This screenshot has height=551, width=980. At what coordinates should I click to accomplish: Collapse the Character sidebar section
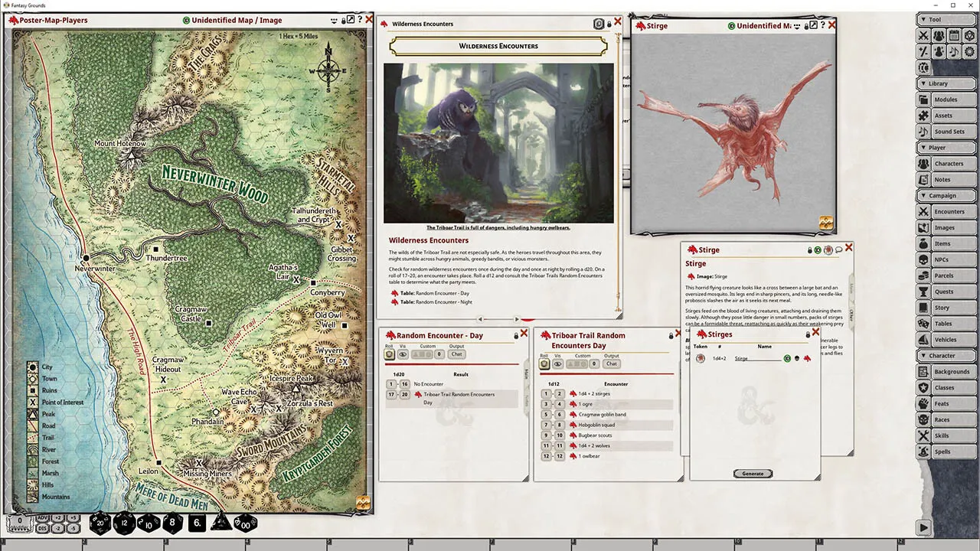(x=947, y=355)
